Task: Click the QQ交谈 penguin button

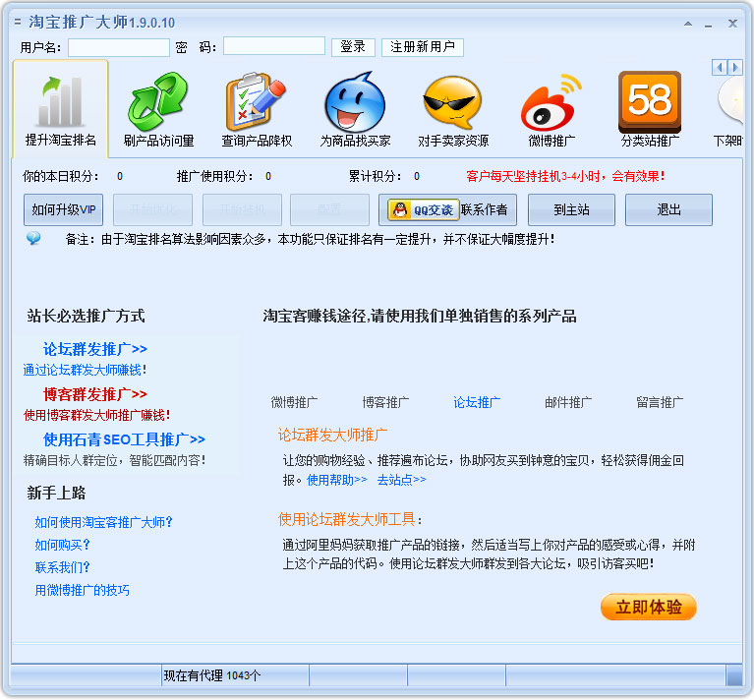Action: pos(420,210)
